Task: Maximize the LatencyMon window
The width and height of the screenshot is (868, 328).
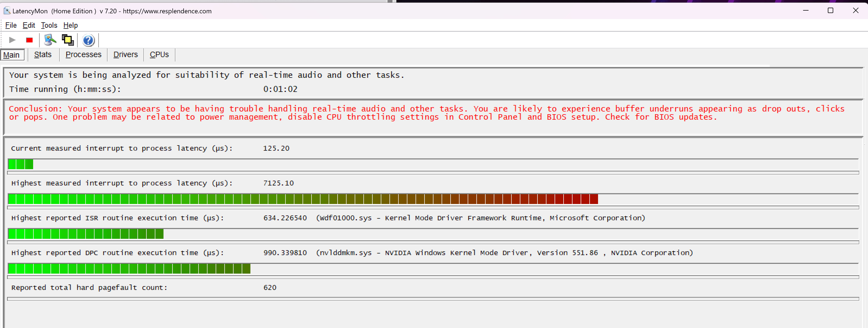Action: (x=830, y=10)
